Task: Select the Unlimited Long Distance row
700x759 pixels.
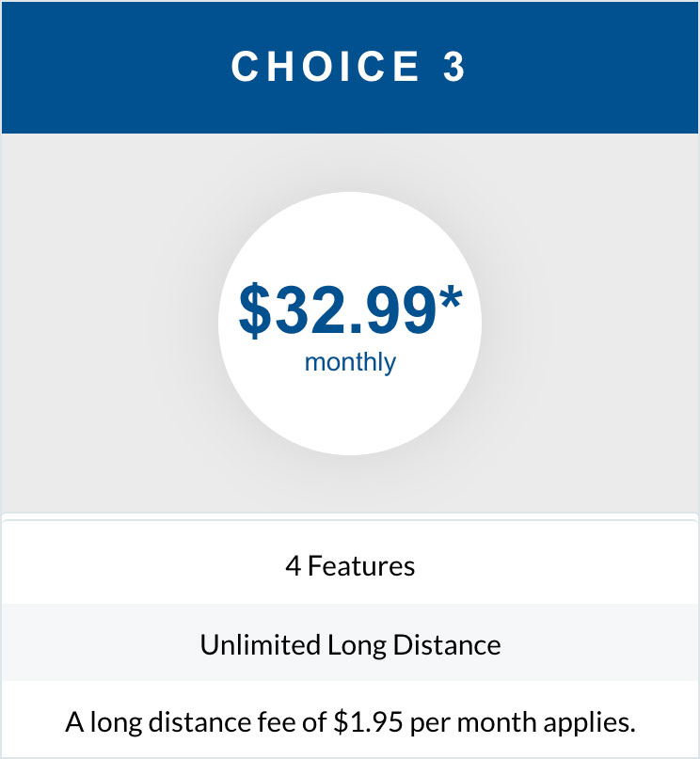Action: (350, 642)
